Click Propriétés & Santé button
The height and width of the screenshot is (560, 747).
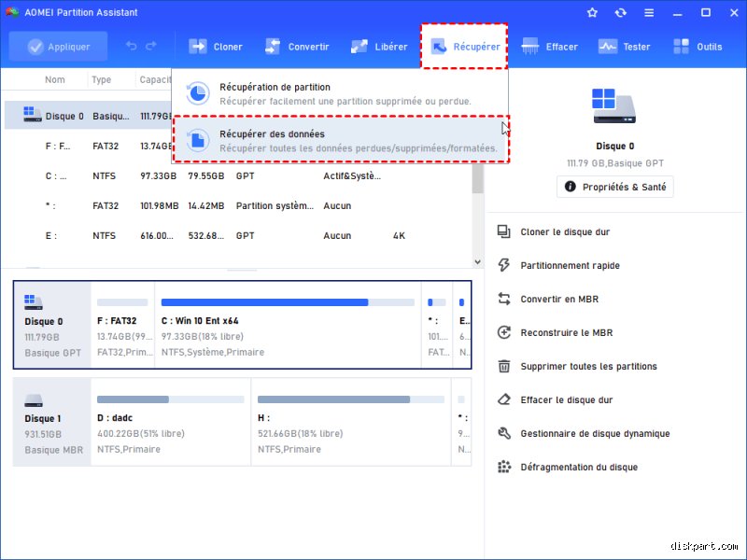pyautogui.click(x=615, y=187)
